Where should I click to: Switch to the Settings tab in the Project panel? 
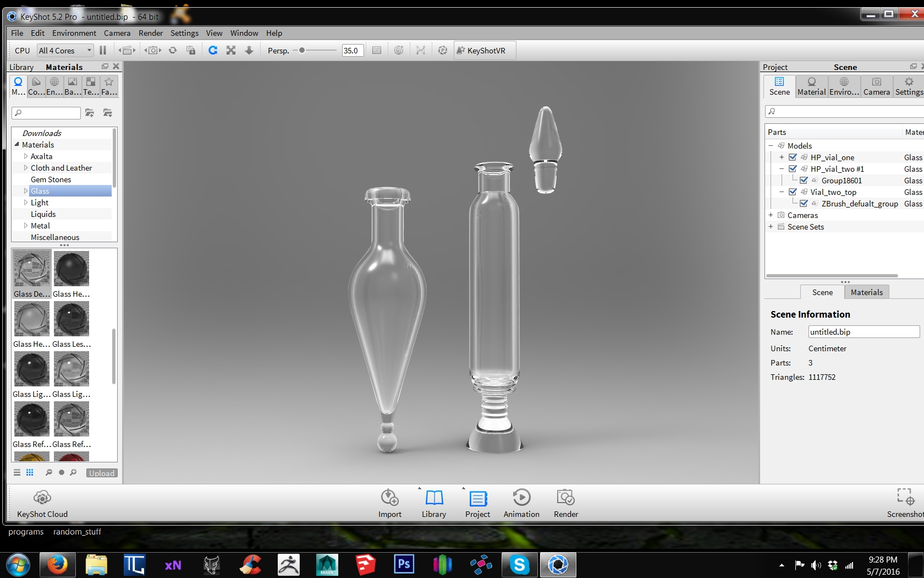909,86
